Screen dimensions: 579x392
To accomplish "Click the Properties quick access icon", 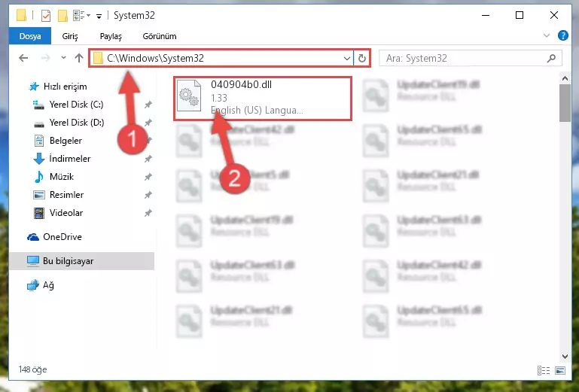I will pos(46,16).
